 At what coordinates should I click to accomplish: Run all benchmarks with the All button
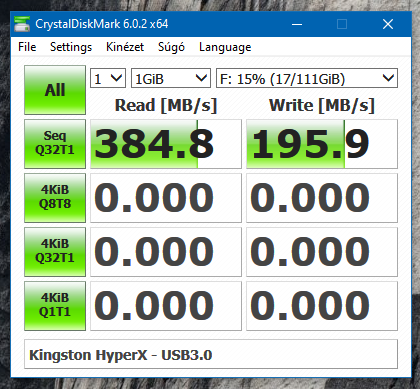55,90
